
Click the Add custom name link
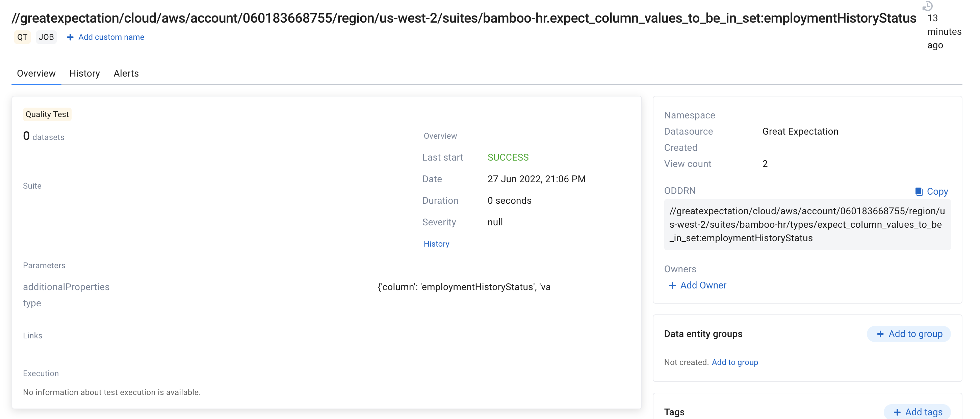coord(111,37)
